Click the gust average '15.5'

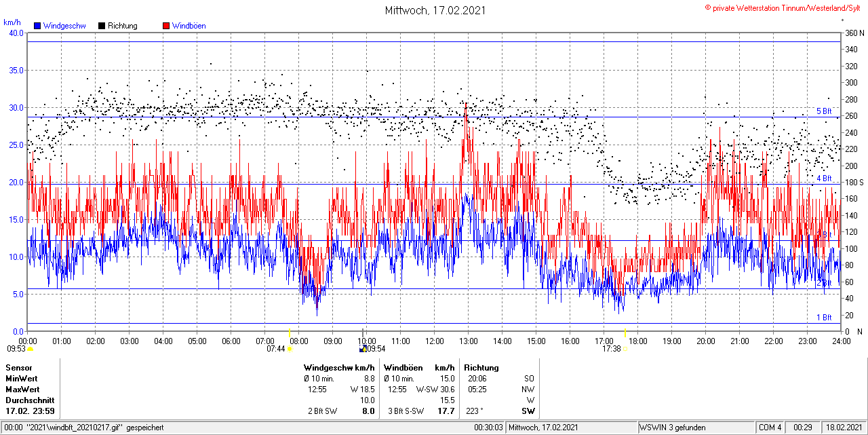[x=448, y=400]
